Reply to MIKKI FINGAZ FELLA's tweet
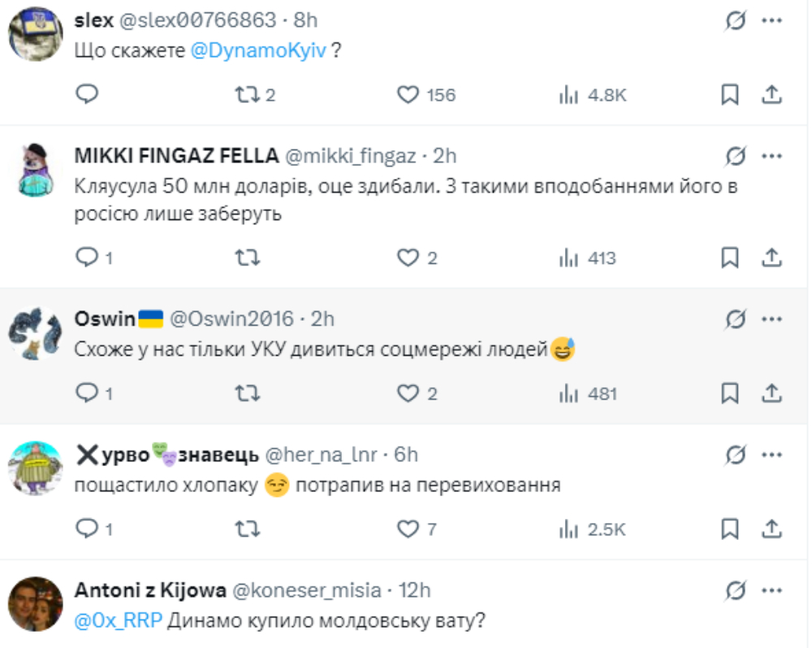The width and height of the screenshot is (812, 648). (87, 258)
